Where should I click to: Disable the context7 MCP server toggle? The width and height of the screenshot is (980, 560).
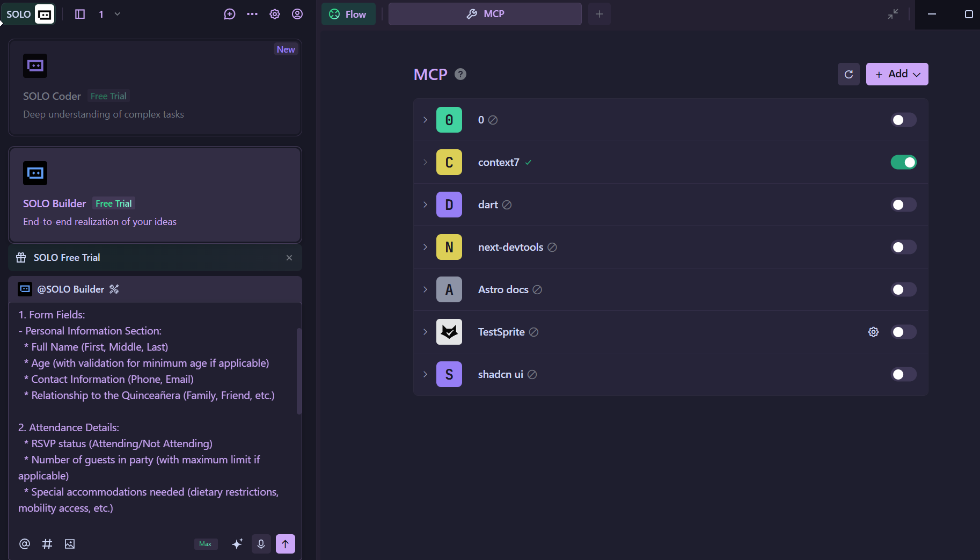click(903, 162)
